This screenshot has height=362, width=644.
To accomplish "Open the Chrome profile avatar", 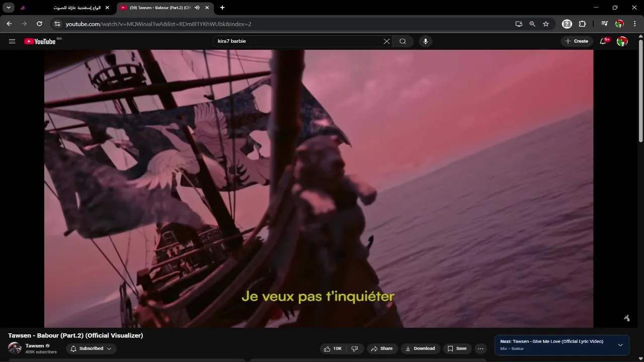I will (620, 24).
